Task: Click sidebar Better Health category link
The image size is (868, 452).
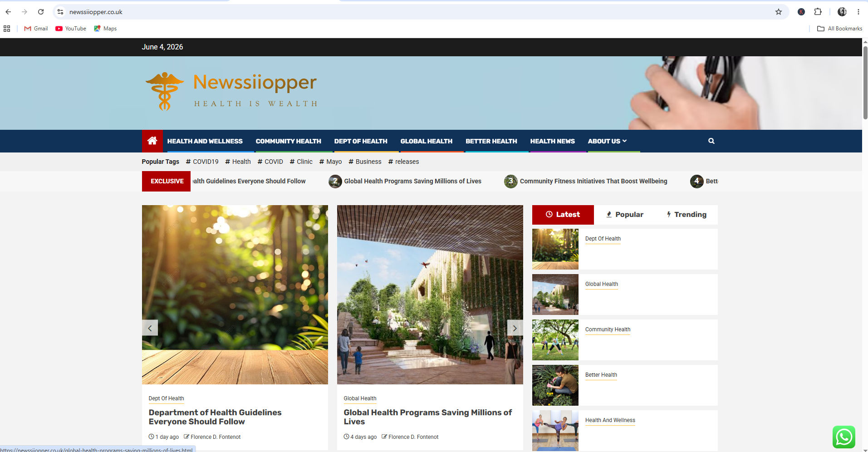Action: pos(601,375)
